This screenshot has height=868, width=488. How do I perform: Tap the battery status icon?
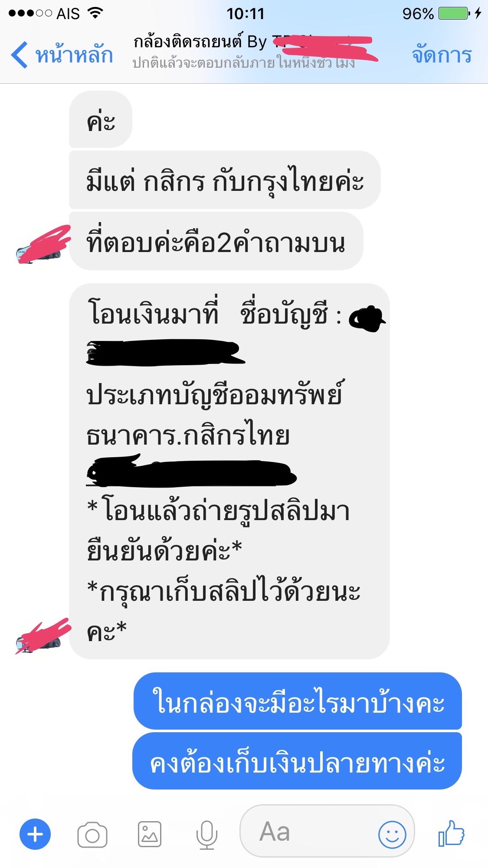454,13
